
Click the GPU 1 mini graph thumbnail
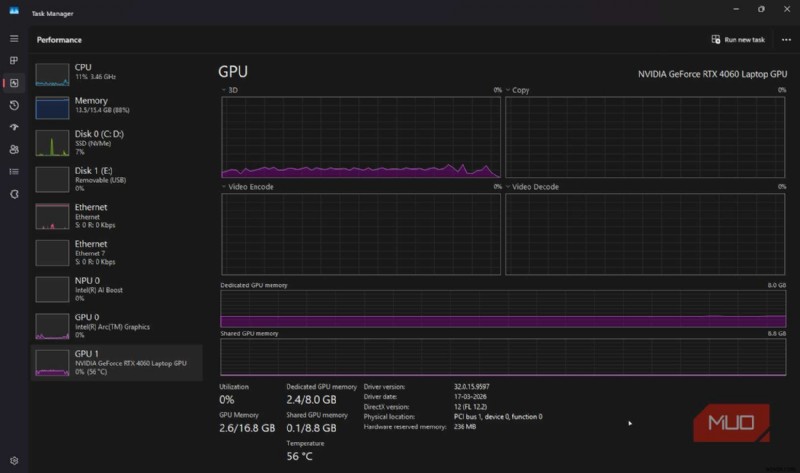(x=52, y=363)
